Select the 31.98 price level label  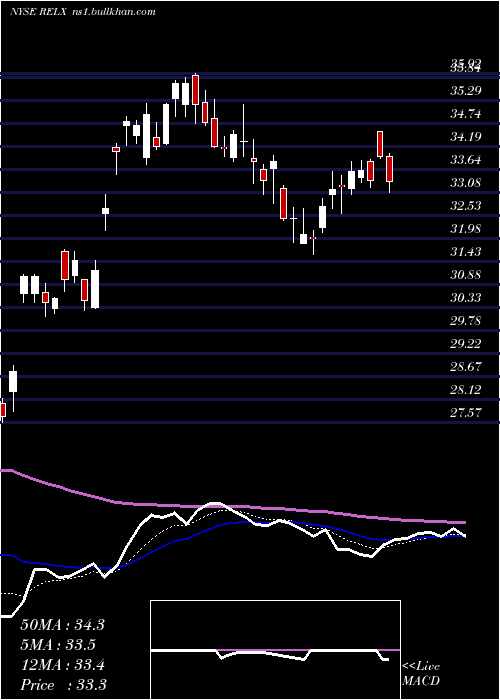(466, 229)
